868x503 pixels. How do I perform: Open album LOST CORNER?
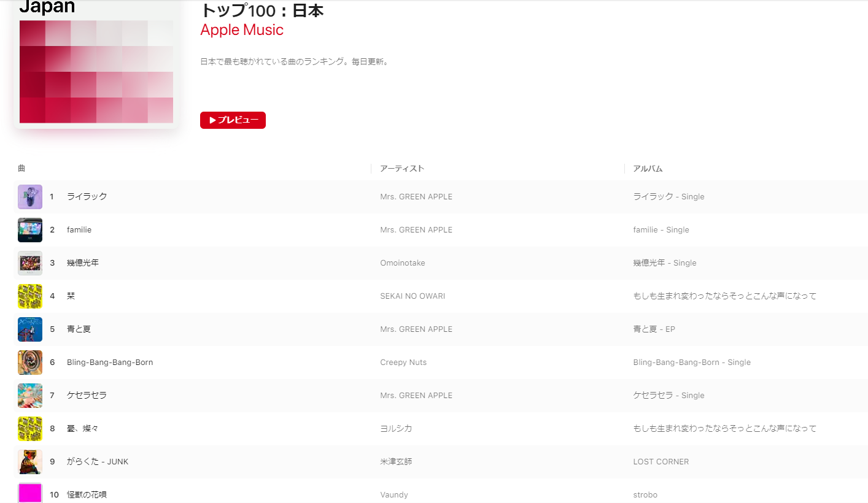[661, 462]
